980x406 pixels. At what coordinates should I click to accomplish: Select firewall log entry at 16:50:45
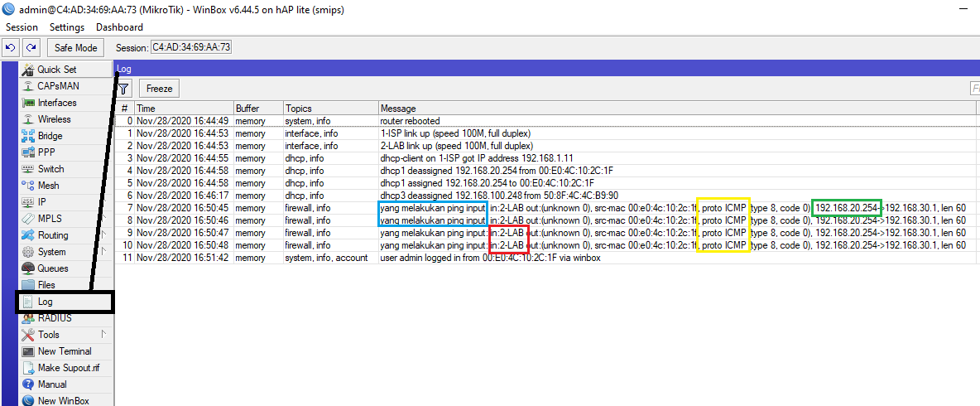pyautogui.click(x=547, y=208)
